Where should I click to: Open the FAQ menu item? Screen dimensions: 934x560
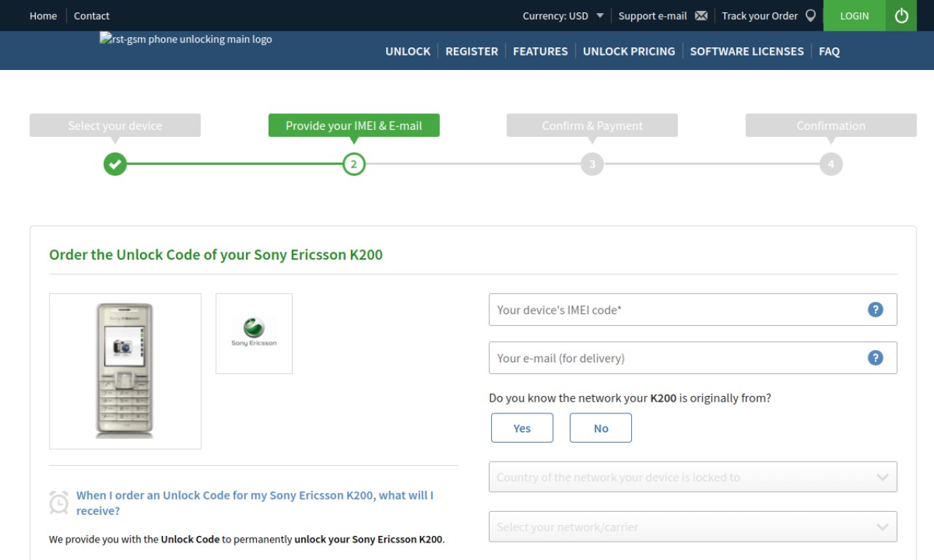coord(829,51)
